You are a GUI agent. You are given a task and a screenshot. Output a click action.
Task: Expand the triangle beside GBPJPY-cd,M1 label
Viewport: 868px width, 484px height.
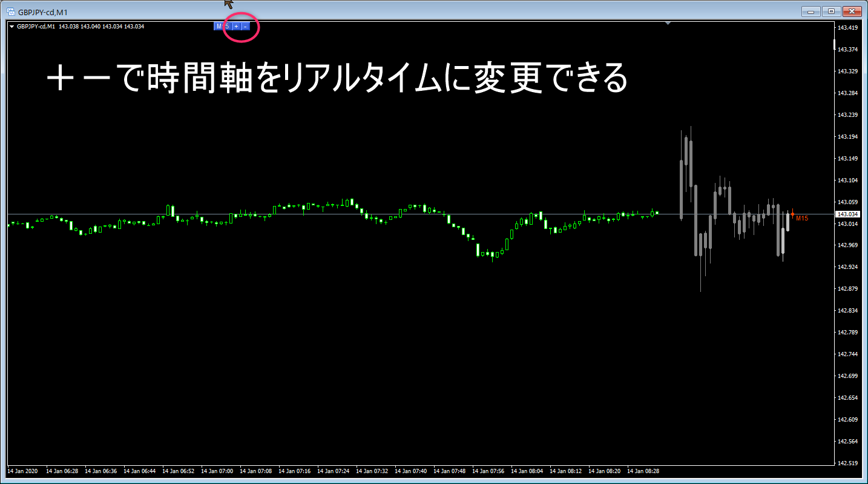pyautogui.click(x=12, y=27)
